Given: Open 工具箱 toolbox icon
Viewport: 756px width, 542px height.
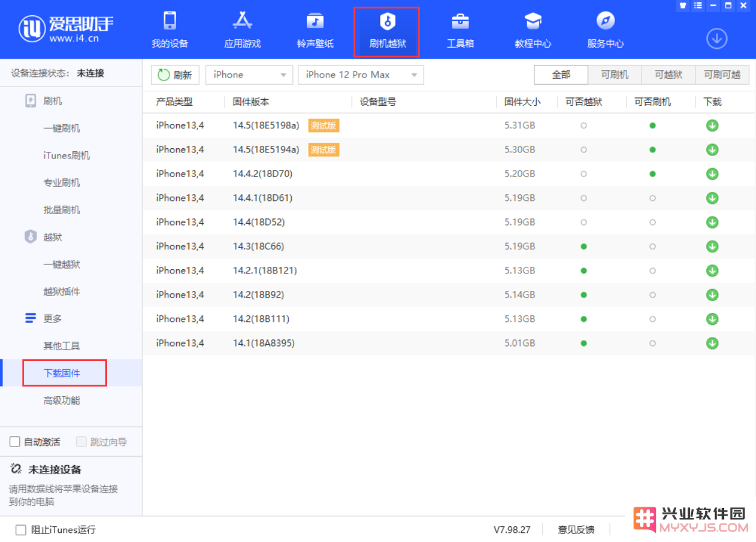Looking at the screenshot, I should (460, 21).
